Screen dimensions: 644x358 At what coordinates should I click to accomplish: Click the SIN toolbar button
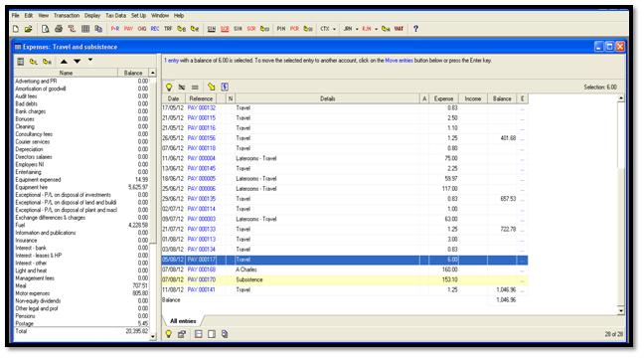tap(211, 29)
